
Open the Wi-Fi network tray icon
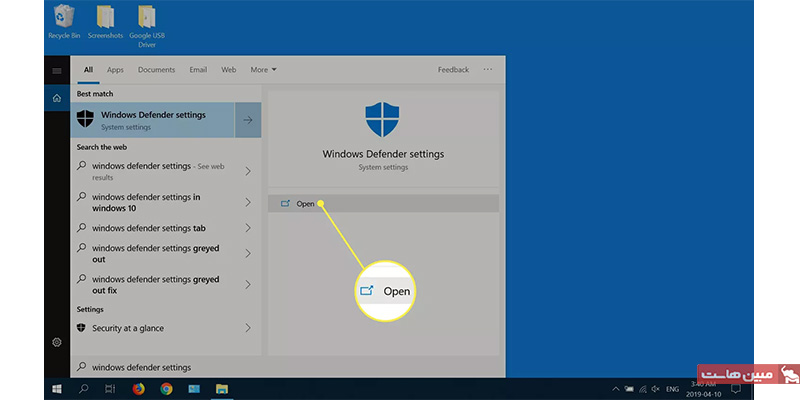point(643,389)
